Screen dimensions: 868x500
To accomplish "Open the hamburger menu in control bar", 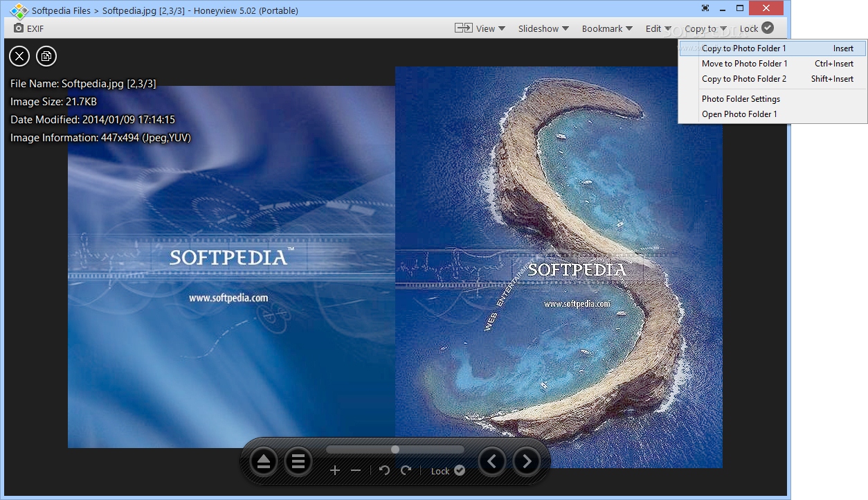I will click(298, 461).
